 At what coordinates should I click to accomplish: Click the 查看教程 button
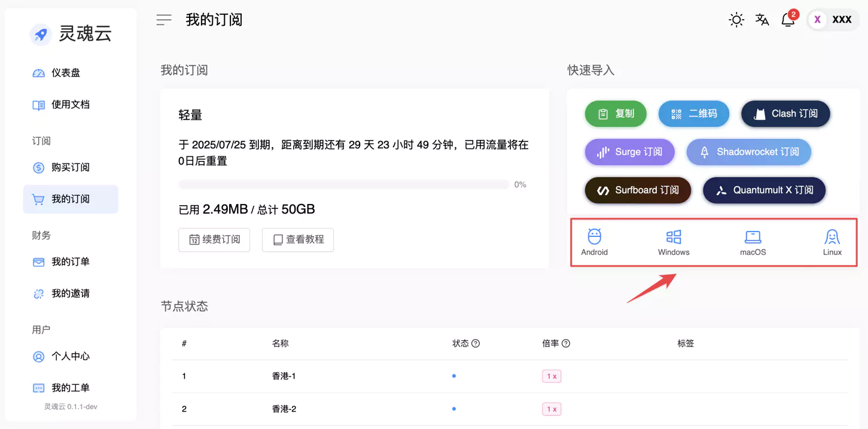coord(298,240)
